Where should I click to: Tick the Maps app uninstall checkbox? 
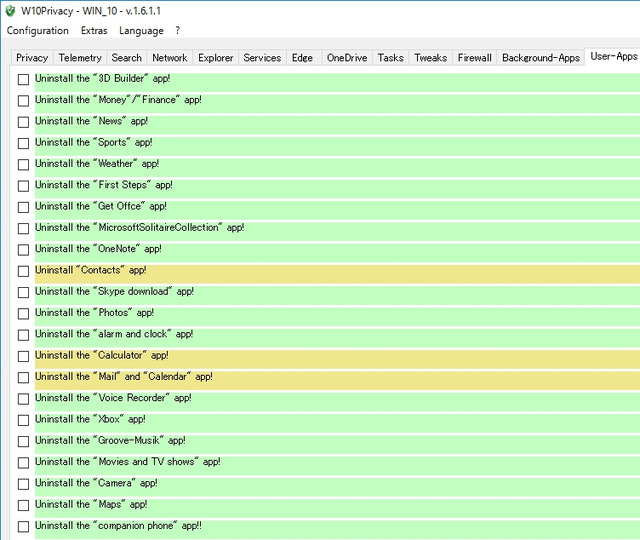click(23, 505)
